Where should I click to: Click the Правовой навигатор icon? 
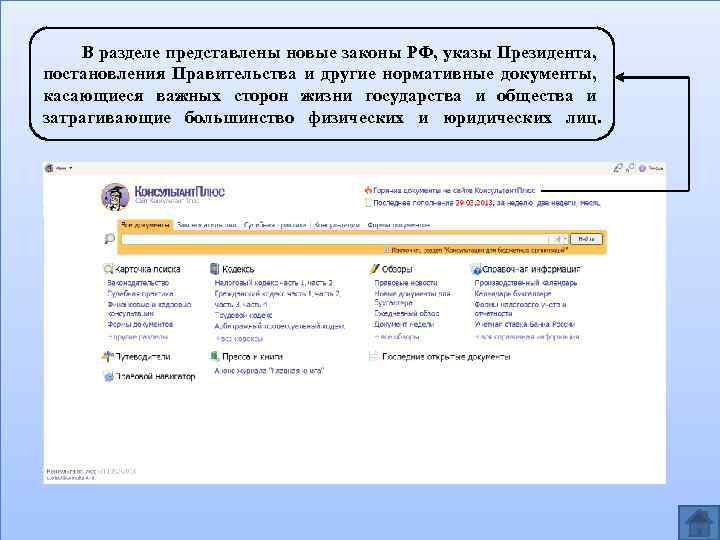coord(109,377)
